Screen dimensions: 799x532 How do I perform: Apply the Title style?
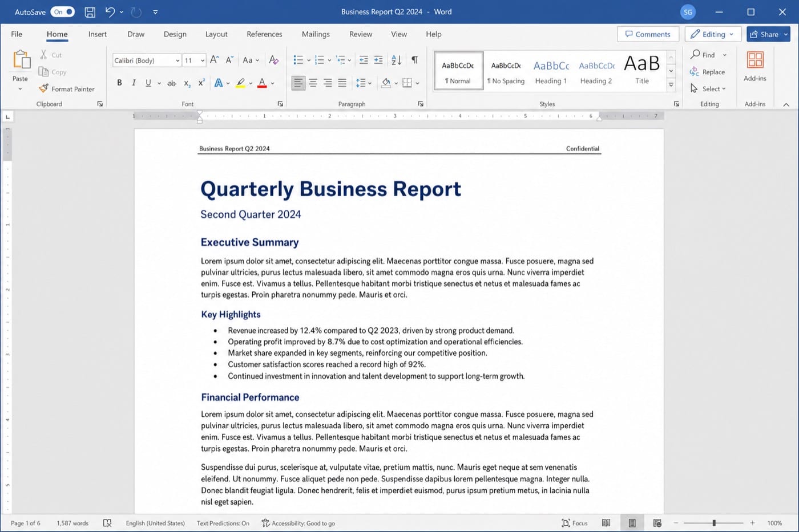coord(642,71)
